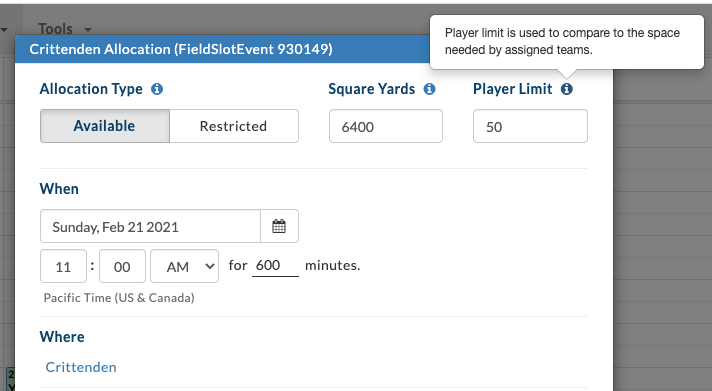This screenshot has height=391, width=712.
Task: Open the calendar date picker icon
Action: click(x=279, y=226)
